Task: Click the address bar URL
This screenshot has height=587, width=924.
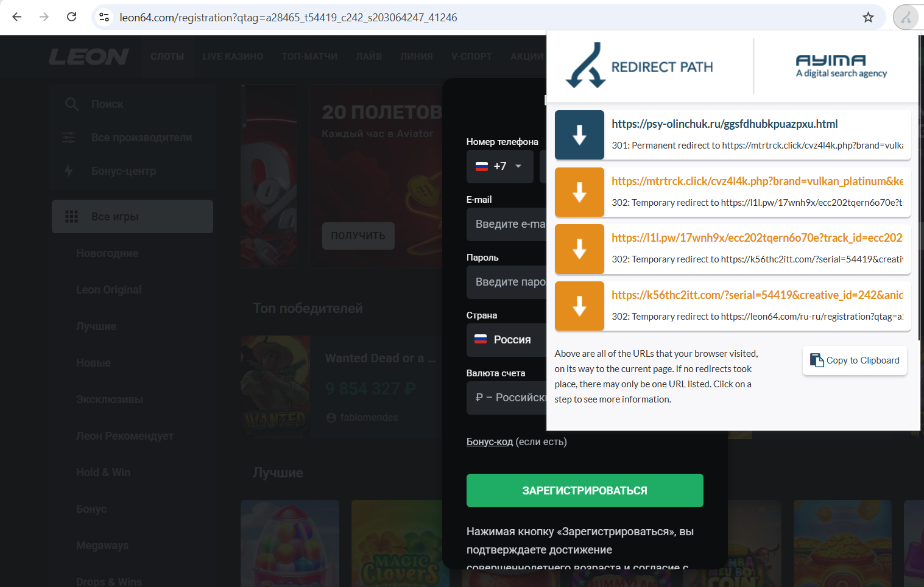Action: pyautogui.click(x=288, y=18)
